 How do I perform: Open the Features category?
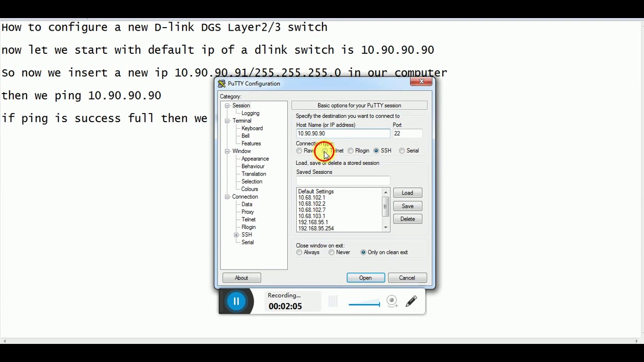(x=251, y=143)
